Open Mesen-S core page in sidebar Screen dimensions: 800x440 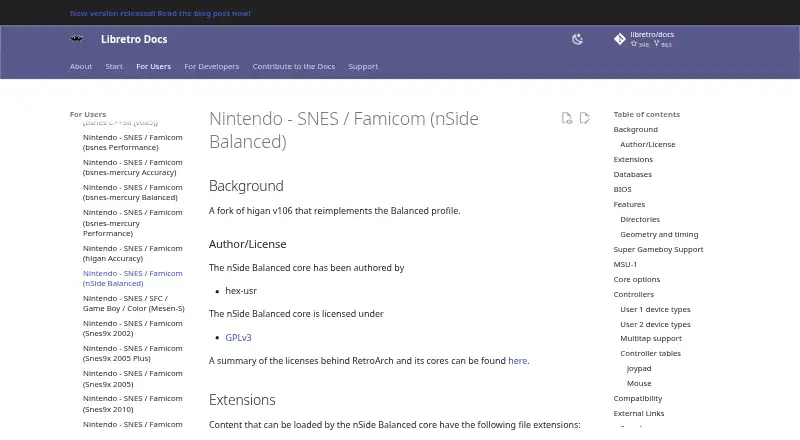click(134, 303)
